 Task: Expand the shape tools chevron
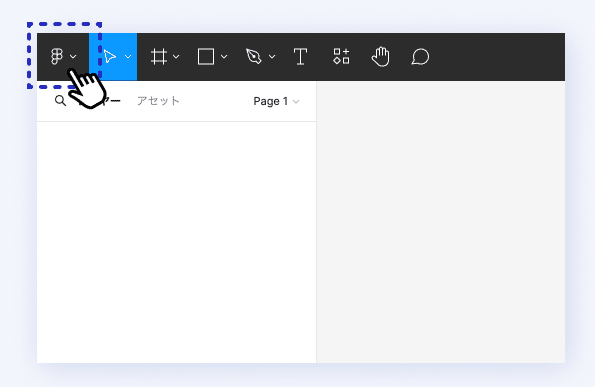coord(224,57)
